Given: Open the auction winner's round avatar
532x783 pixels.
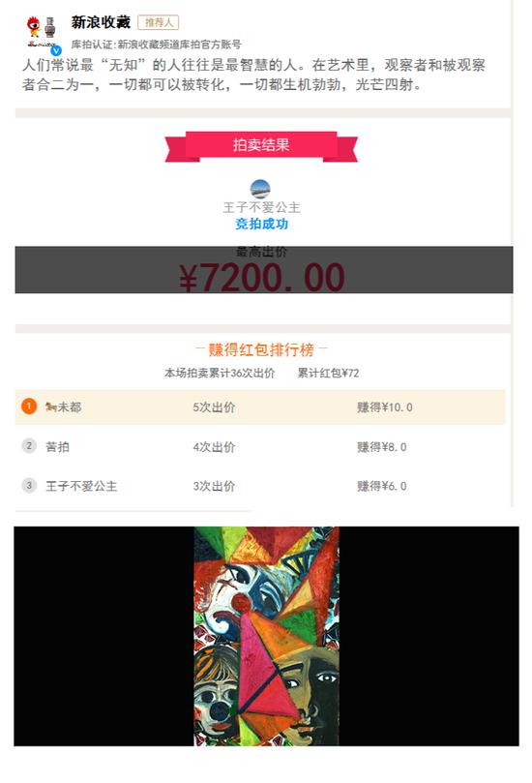Looking at the screenshot, I should click(260, 190).
